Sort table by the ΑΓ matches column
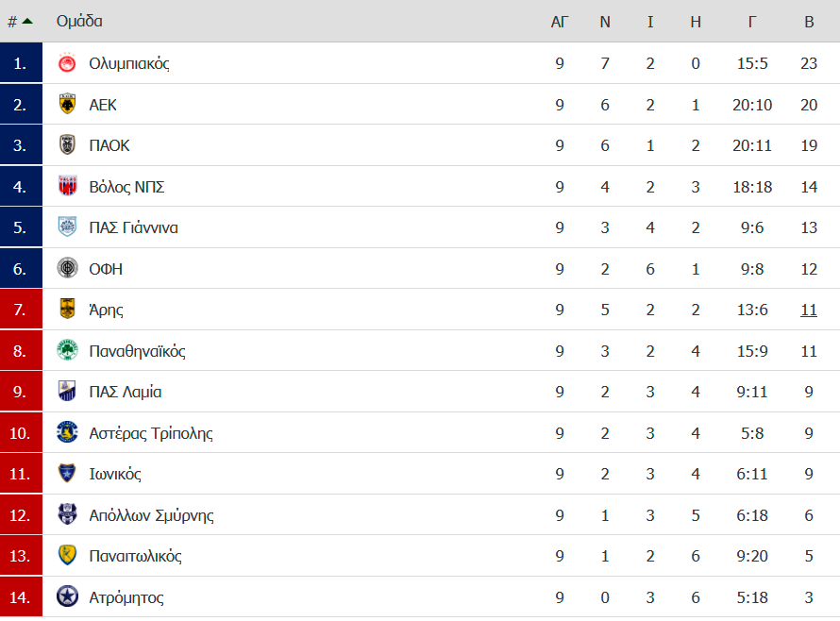The width and height of the screenshot is (840, 621). click(x=560, y=22)
